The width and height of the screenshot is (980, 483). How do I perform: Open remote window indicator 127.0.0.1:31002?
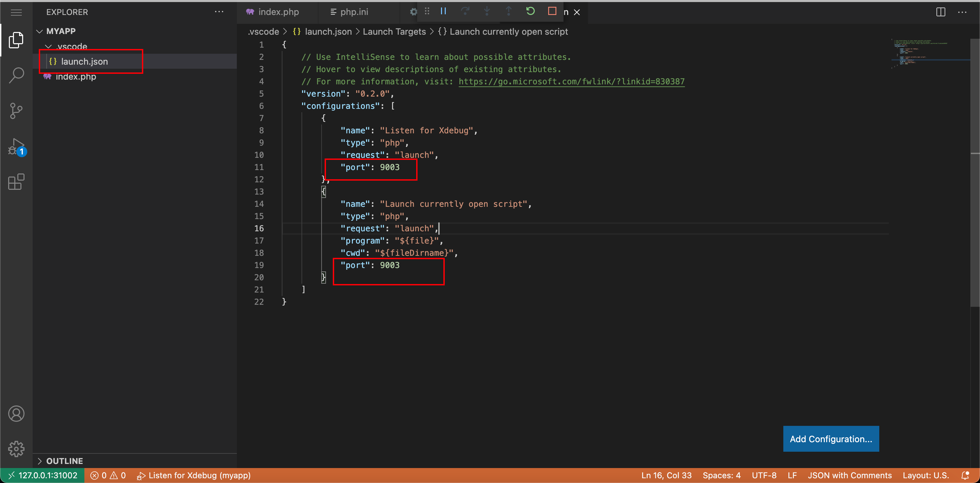(43, 476)
